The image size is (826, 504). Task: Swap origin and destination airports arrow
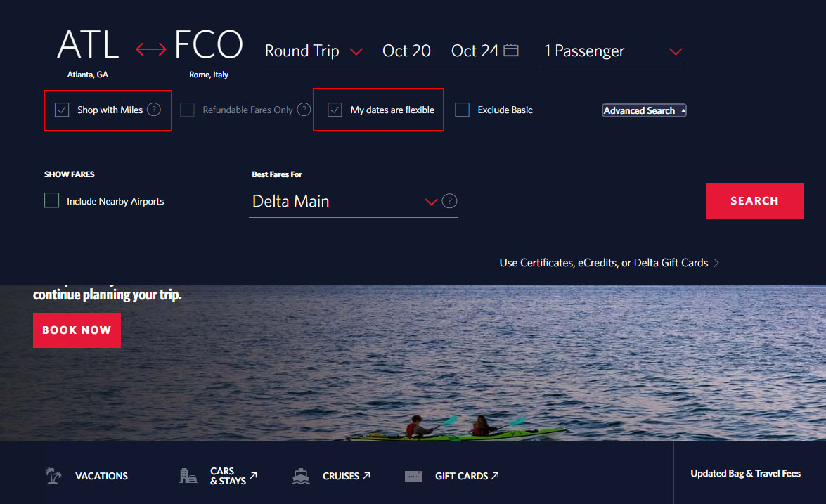[x=150, y=49]
